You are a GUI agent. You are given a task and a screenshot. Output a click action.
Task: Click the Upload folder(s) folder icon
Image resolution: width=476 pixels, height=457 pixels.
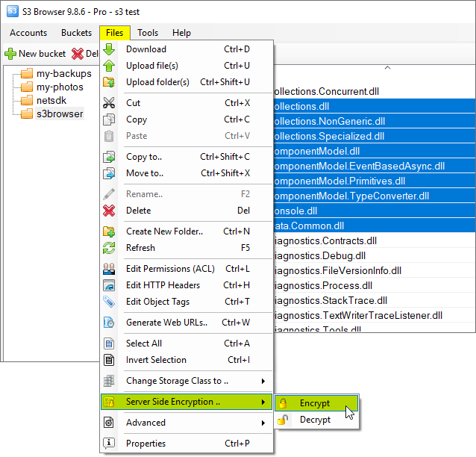click(x=109, y=82)
